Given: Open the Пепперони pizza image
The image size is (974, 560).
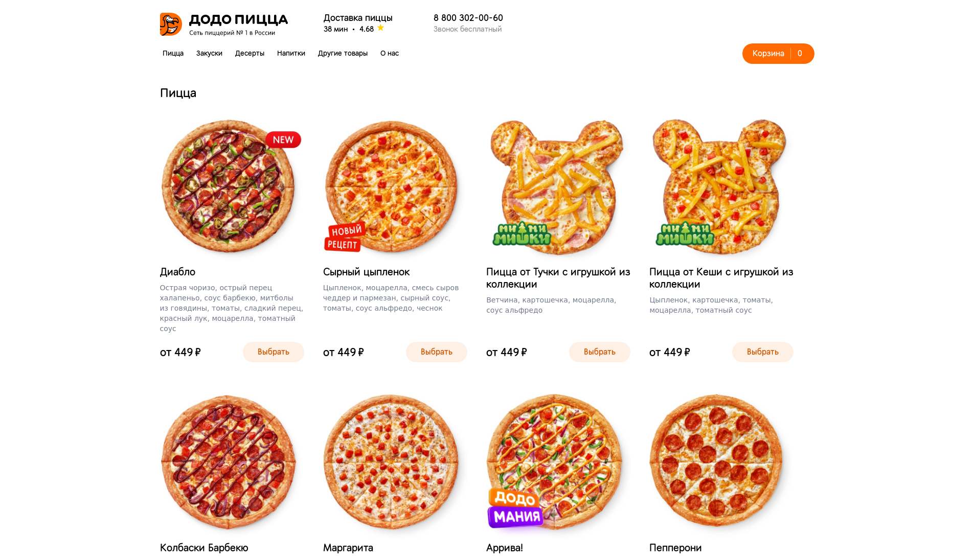Looking at the screenshot, I should tap(716, 461).
